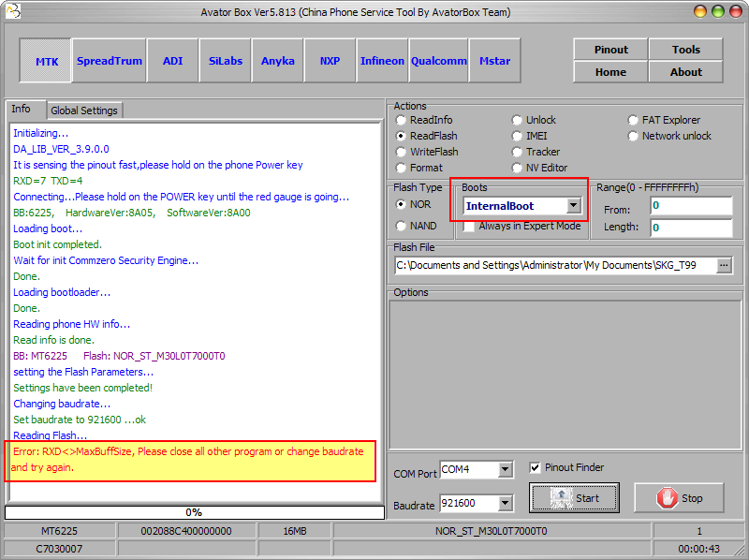Screen dimensions: 749x560
Task: Click the RXD<>MaxBuffSize error message
Action: 190,460
